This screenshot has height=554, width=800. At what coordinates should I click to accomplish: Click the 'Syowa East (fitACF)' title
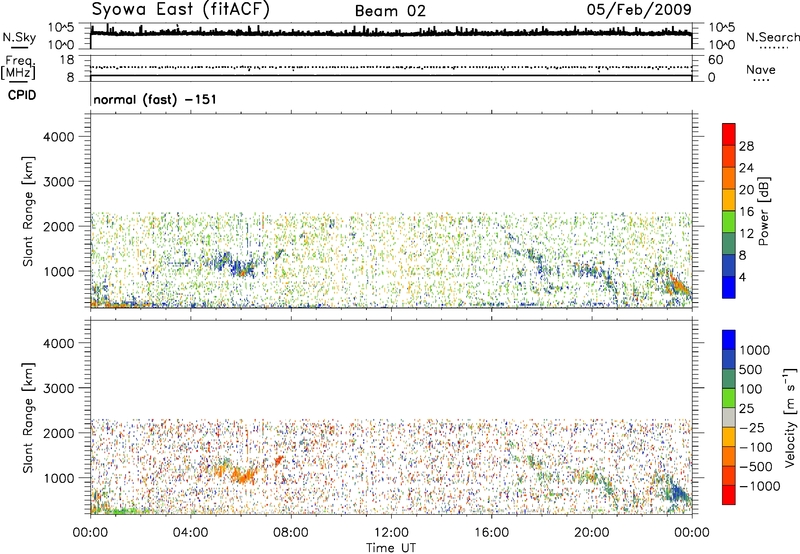point(181,9)
